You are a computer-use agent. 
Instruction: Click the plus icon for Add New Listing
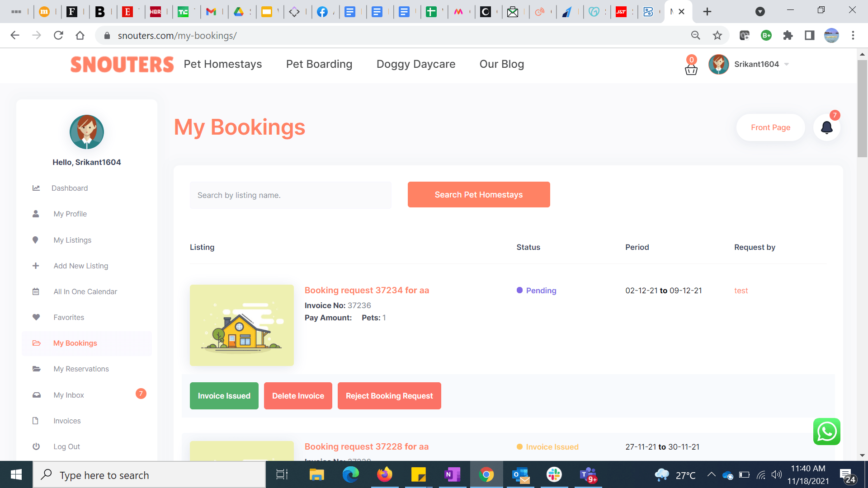36,266
